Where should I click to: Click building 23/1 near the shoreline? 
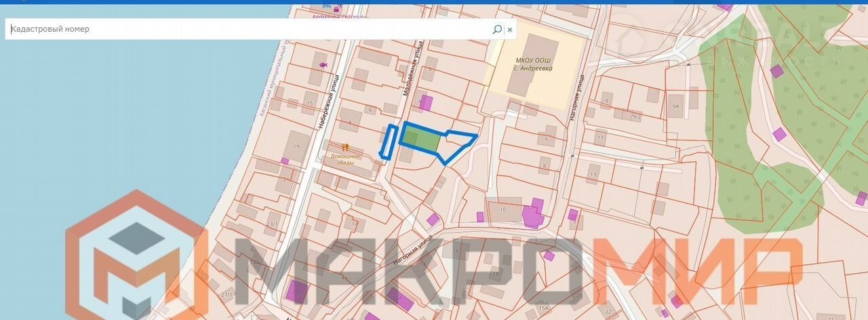273,224
